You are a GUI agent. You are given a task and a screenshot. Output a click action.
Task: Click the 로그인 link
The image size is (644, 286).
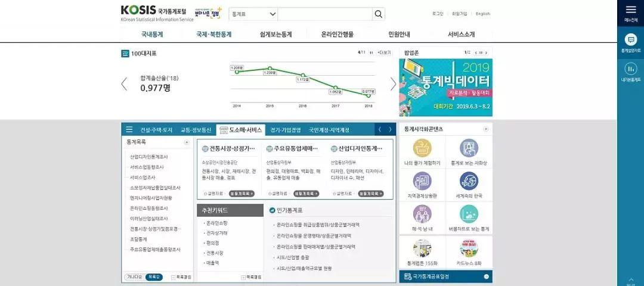click(438, 14)
